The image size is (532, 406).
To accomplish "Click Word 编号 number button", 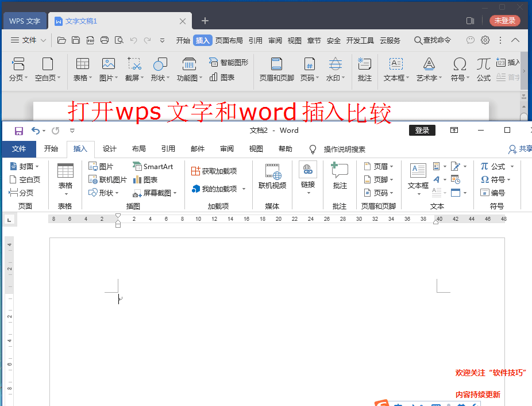I will pyautogui.click(x=492, y=193).
